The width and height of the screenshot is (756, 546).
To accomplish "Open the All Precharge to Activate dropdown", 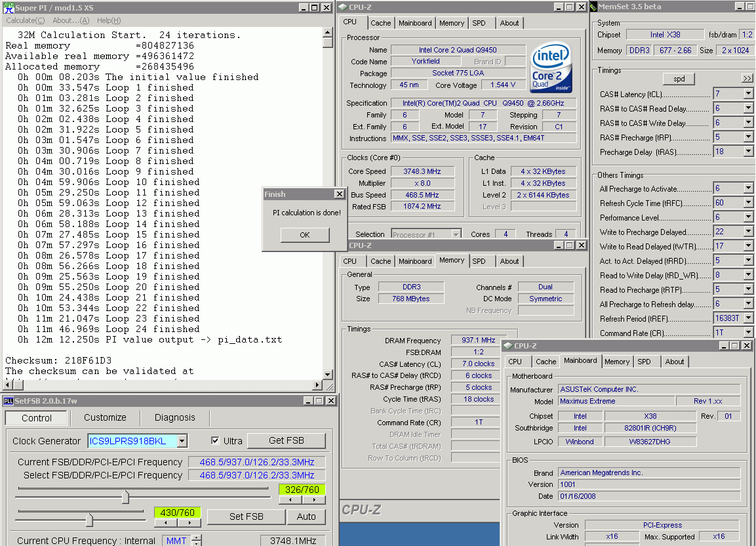I will (747, 188).
